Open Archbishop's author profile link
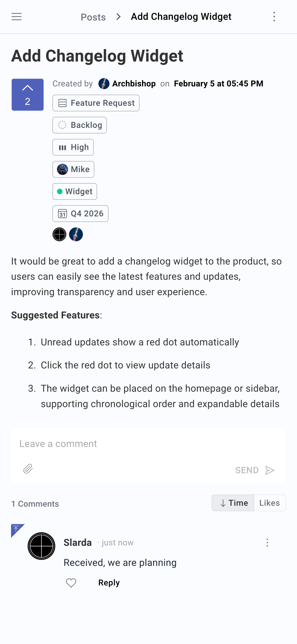 [x=134, y=83]
